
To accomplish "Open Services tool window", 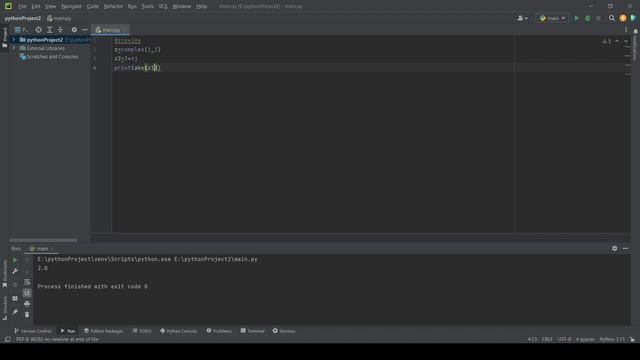I will pos(284,331).
